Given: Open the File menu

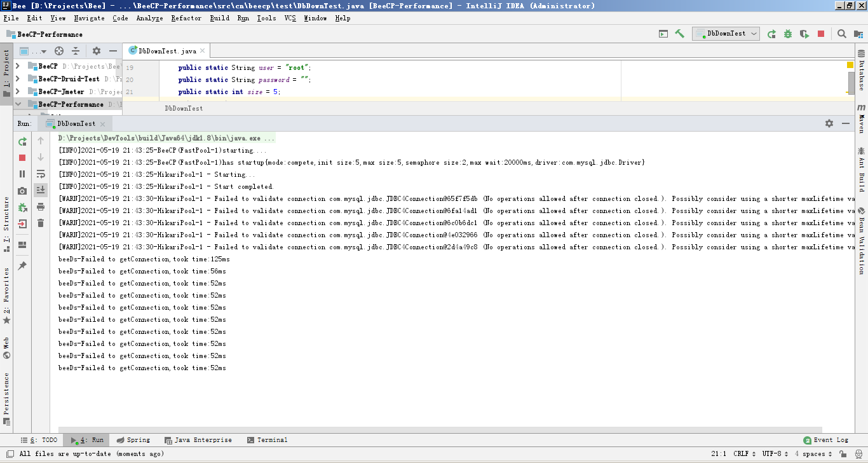Looking at the screenshot, I should click(11, 18).
